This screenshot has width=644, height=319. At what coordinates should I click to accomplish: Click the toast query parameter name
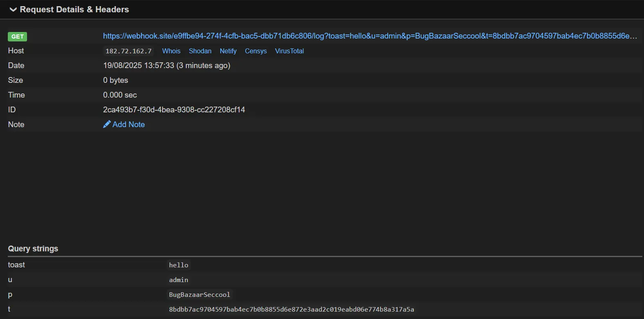(x=16, y=265)
